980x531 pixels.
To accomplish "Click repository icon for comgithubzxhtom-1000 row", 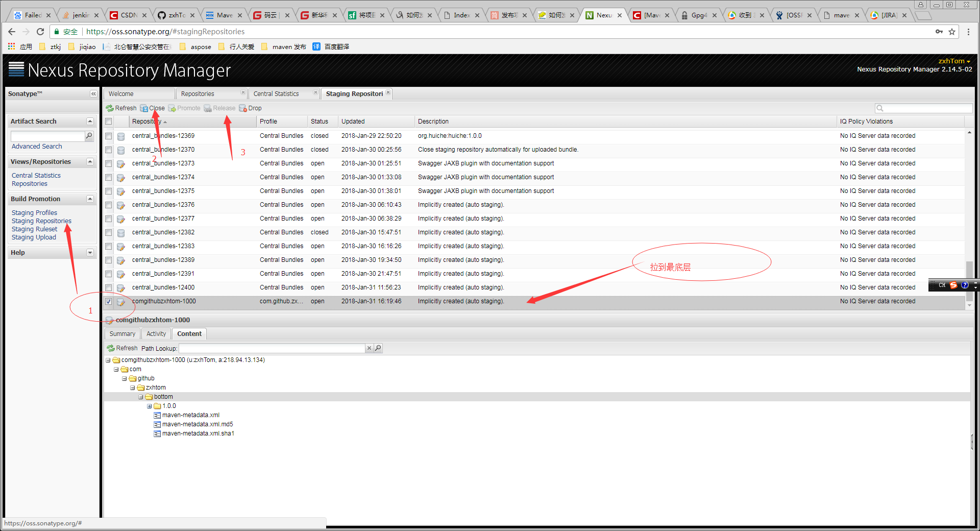I will pyautogui.click(x=121, y=302).
